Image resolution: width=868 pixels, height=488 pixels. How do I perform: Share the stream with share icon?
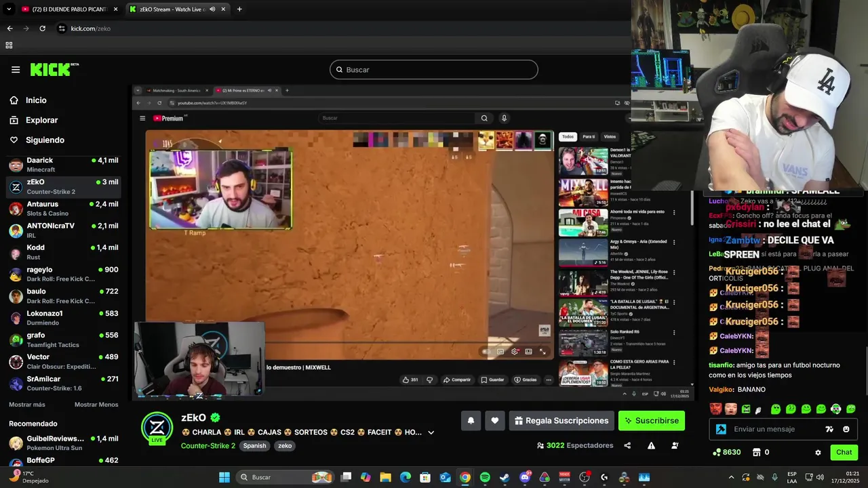point(627,446)
